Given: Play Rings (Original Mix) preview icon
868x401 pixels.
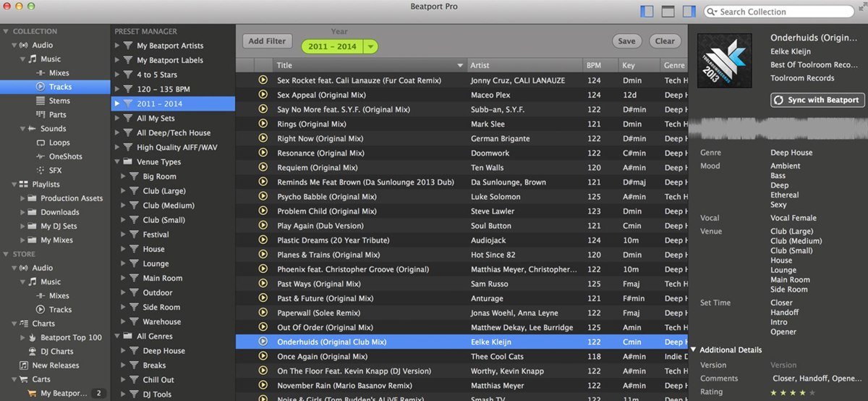Looking at the screenshot, I should 263,124.
